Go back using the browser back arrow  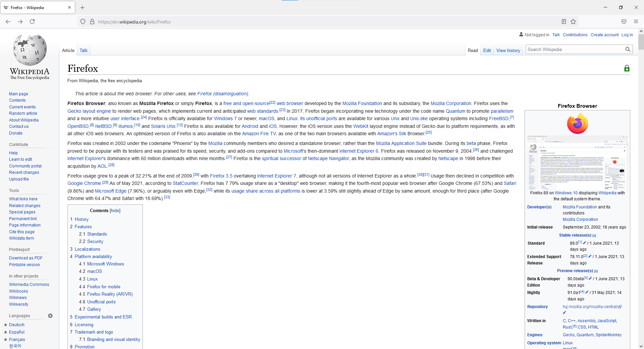point(8,21)
